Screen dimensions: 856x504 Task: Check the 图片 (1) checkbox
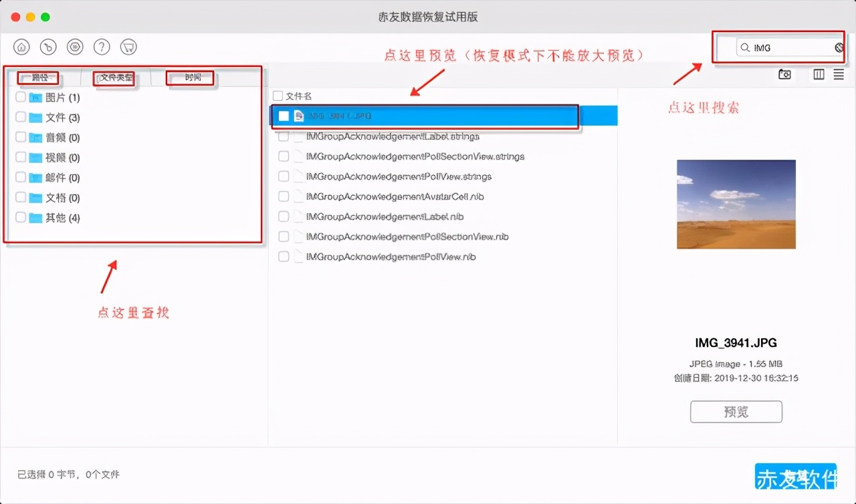pyautogui.click(x=19, y=96)
